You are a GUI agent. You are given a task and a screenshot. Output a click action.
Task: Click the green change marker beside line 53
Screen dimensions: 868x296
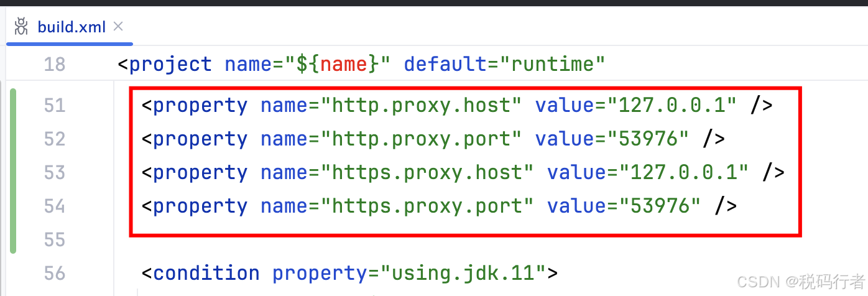13,172
